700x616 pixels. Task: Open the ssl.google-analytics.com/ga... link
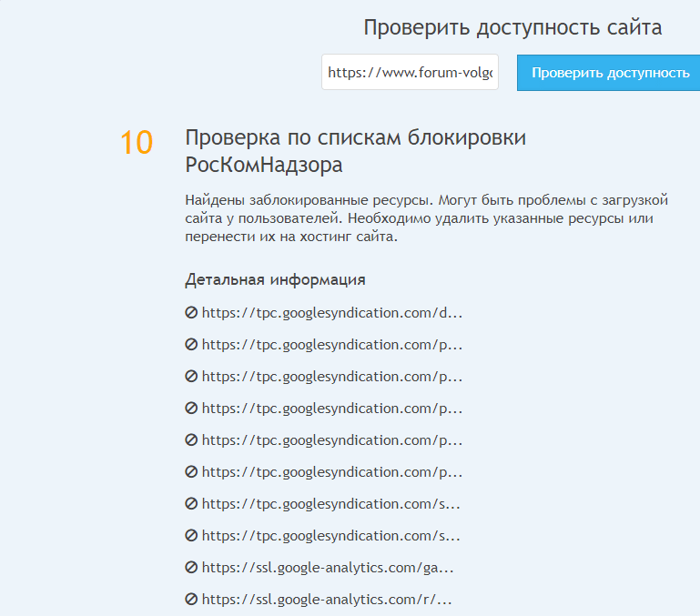[x=328, y=568]
